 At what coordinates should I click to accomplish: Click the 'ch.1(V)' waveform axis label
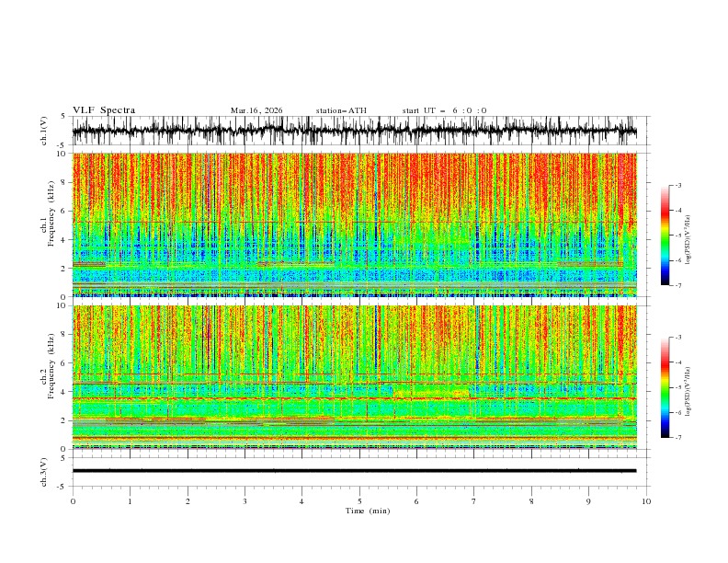(44, 131)
